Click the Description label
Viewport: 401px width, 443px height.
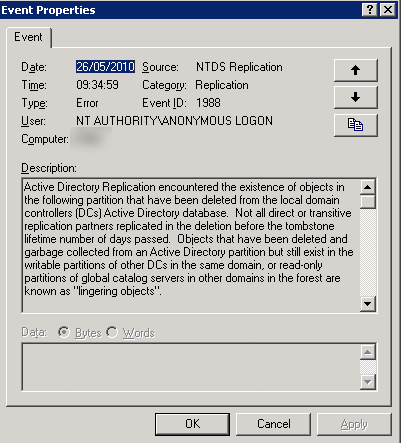click(49, 168)
